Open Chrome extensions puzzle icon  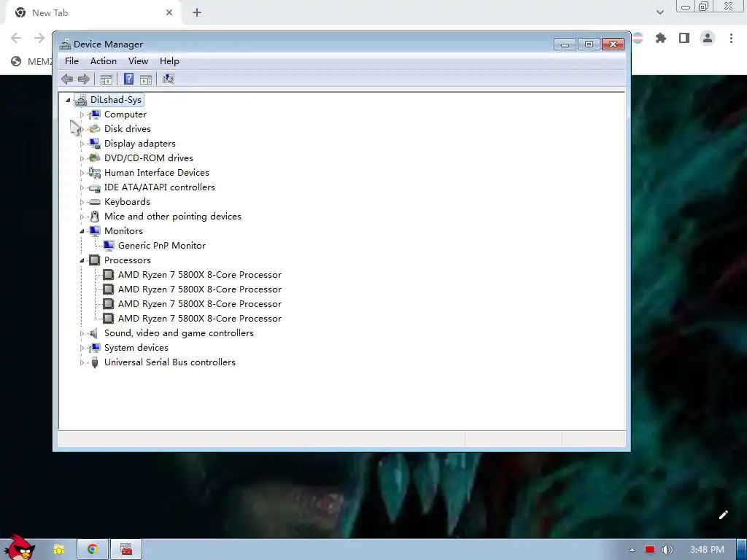[x=661, y=38]
